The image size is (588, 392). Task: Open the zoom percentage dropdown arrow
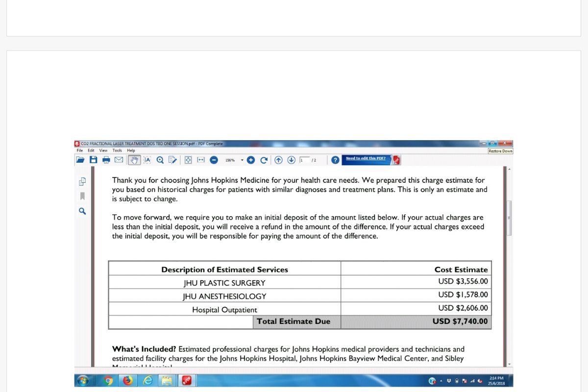click(242, 160)
